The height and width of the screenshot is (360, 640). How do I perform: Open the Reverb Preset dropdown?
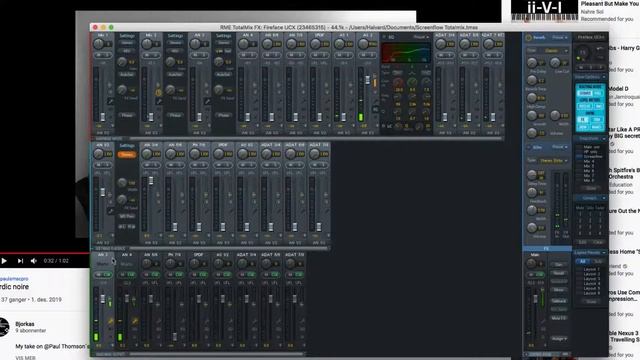click(x=560, y=38)
